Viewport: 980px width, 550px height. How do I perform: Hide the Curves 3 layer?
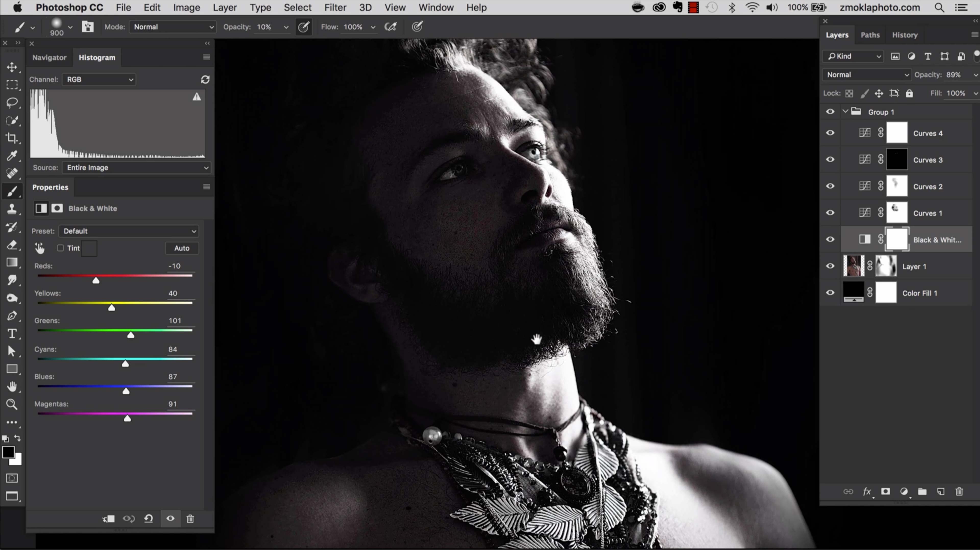coord(830,160)
